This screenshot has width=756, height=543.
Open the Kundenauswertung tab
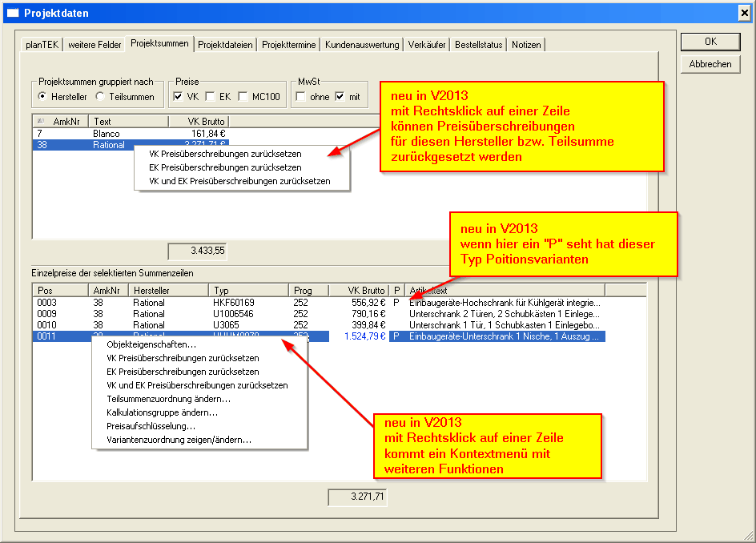(361, 45)
